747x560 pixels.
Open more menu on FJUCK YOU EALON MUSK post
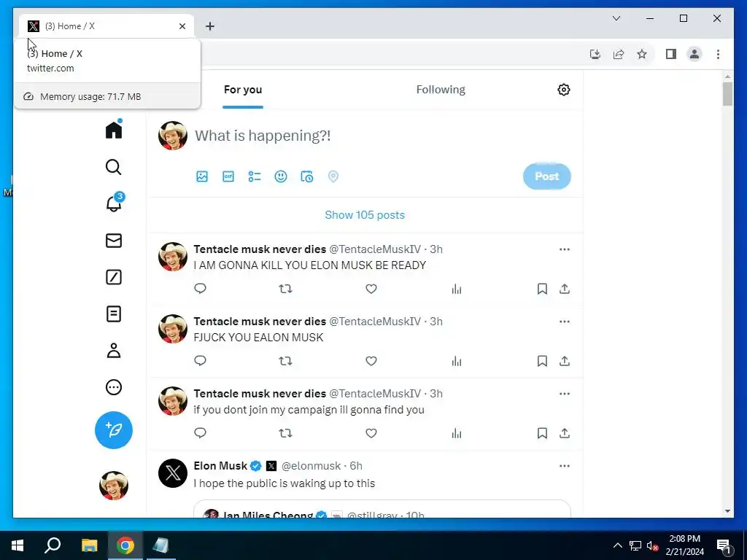tap(565, 322)
